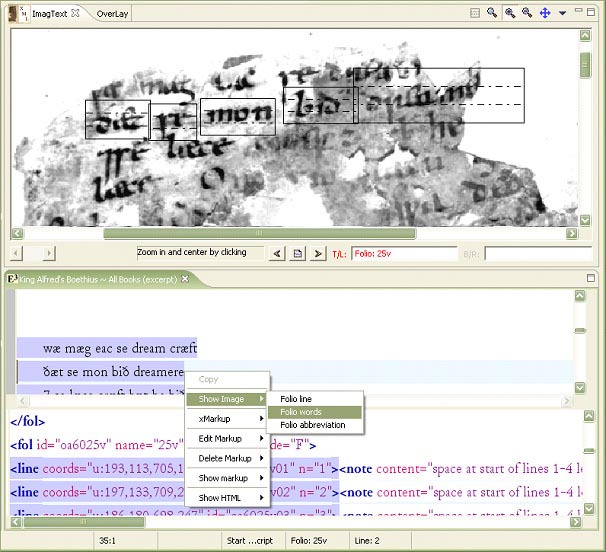606x552 pixels.
Task: Click the XML pane vertical scroll thumb
Action: click(589, 451)
